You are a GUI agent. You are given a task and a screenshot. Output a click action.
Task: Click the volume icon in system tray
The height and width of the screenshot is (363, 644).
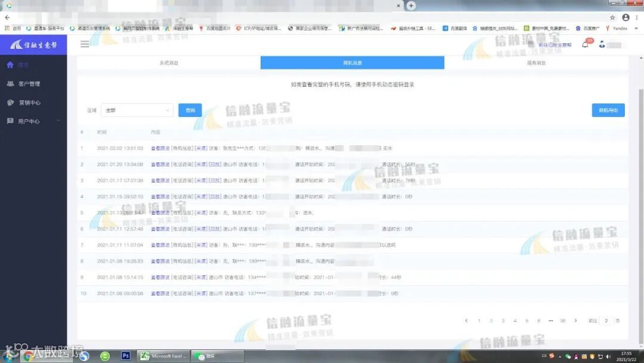pyautogui.click(x=608, y=356)
